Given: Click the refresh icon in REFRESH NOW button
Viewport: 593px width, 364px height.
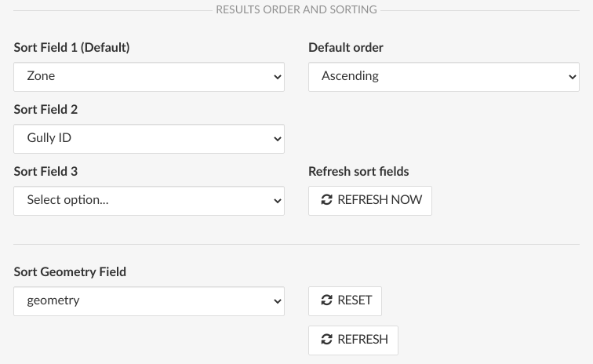Looking at the screenshot, I should pos(326,200).
